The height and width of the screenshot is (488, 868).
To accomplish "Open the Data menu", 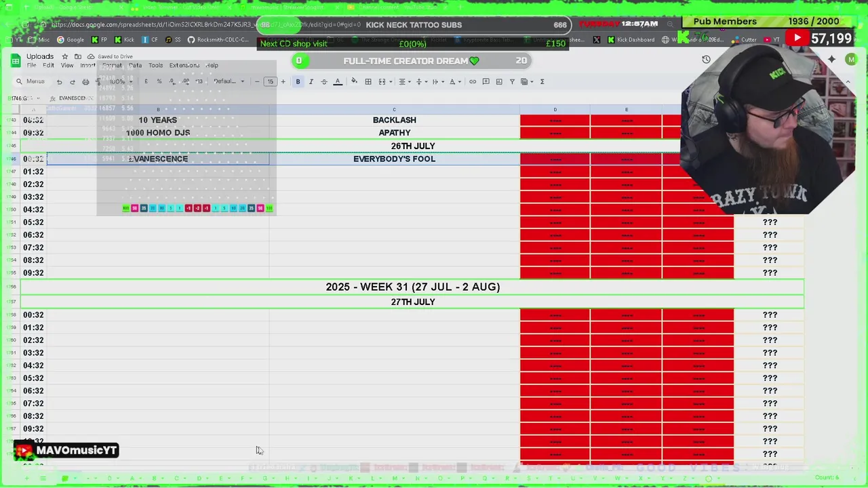I will 136,66.
